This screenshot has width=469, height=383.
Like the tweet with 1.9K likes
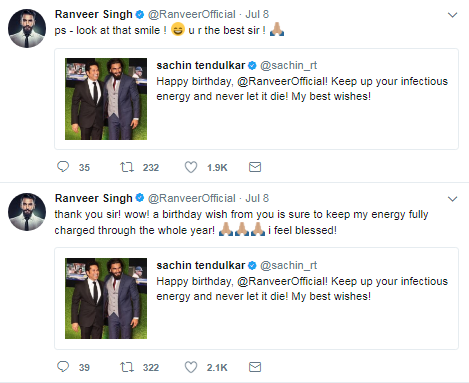(191, 167)
